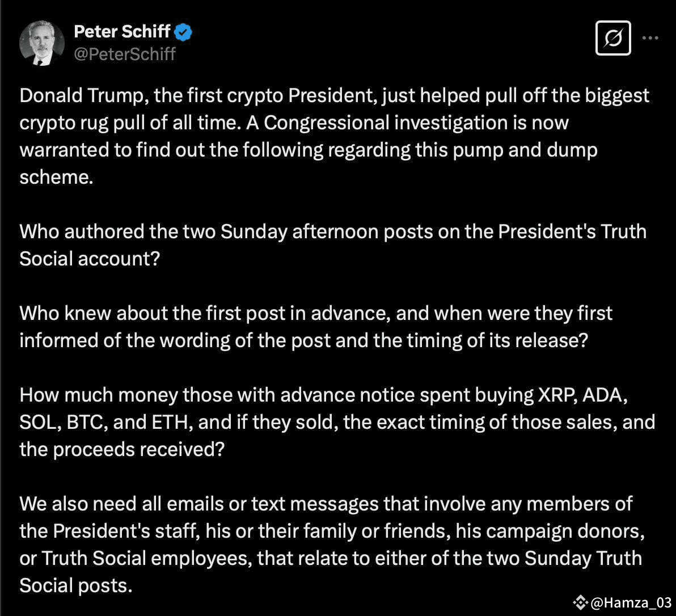Click the paragraph "Who authored the two Sunday afternoon posts"
The image size is (676, 616).
pos(332,231)
